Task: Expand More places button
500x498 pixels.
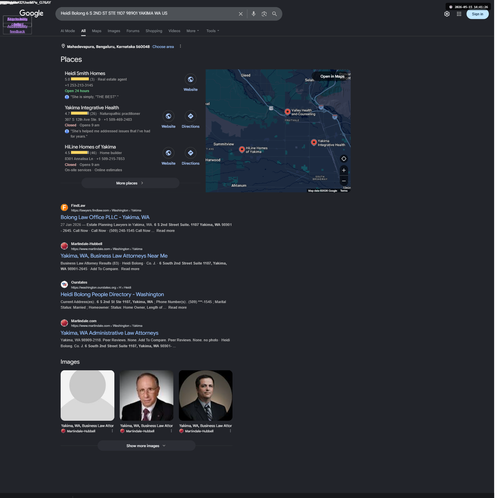Action: pos(130,183)
